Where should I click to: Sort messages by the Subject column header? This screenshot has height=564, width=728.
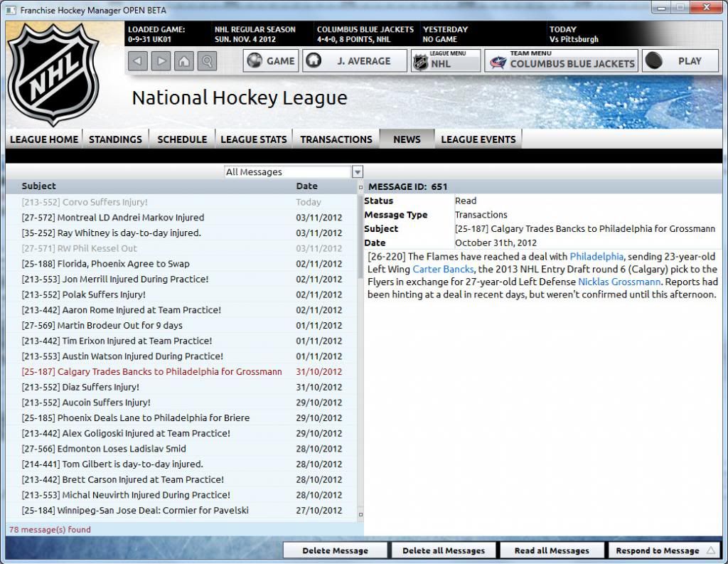tap(38, 186)
